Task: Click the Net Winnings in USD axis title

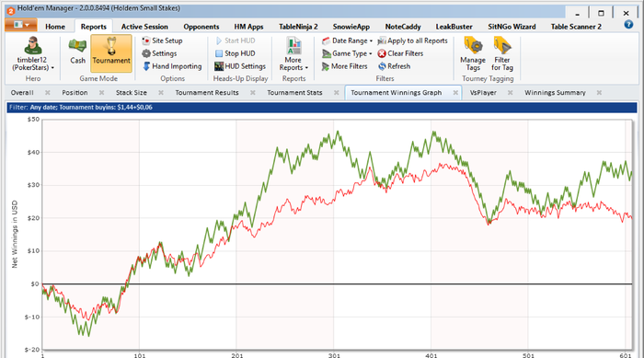Action: (15, 235)
